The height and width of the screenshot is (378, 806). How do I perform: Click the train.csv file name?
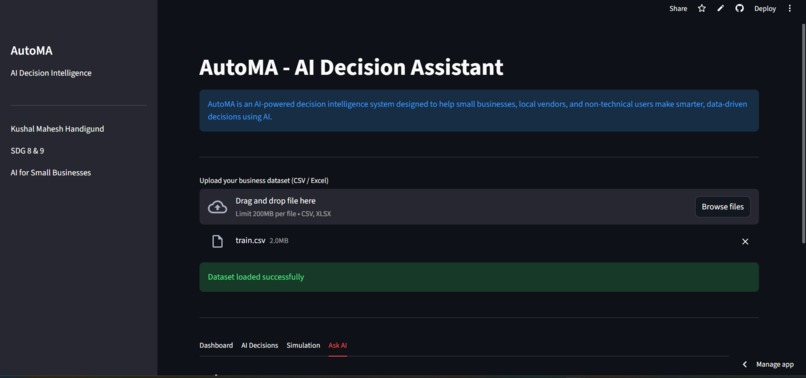(250, 240)
